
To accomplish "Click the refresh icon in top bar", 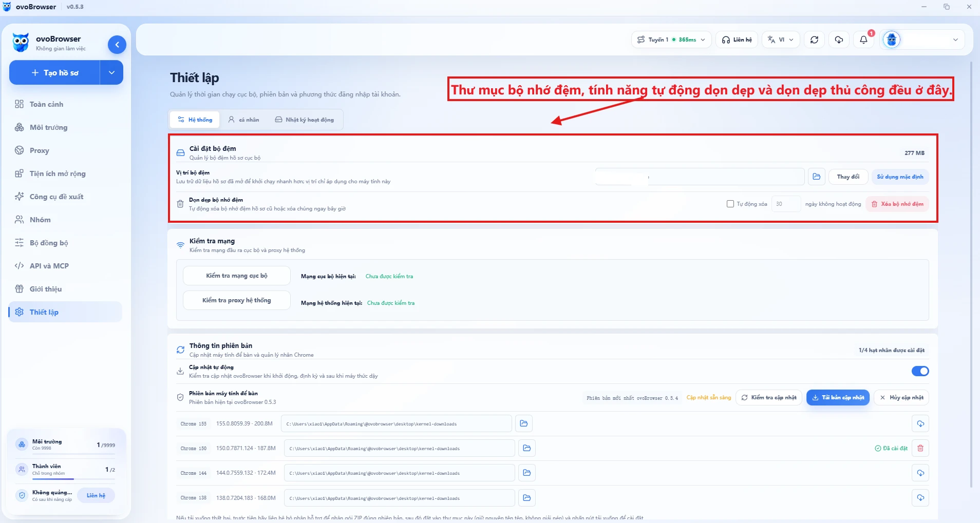I will pos(814,40).
